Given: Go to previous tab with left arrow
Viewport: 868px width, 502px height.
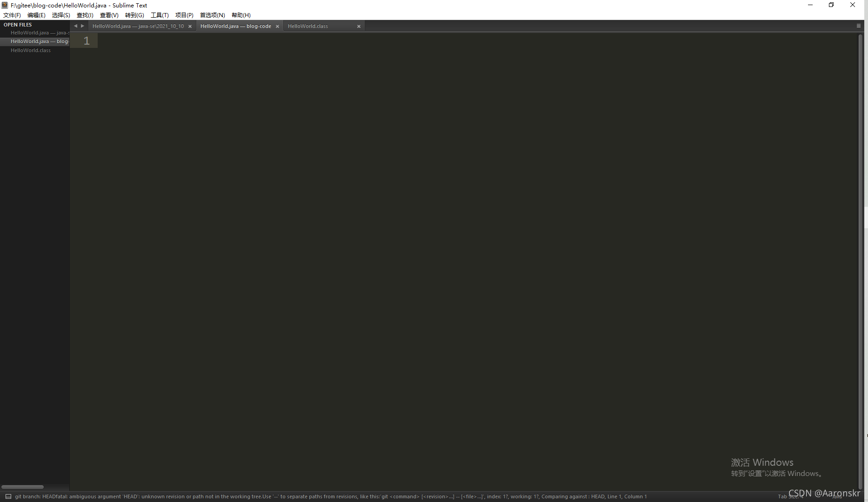Looking at the screenshot, I should tap(76, 26).
